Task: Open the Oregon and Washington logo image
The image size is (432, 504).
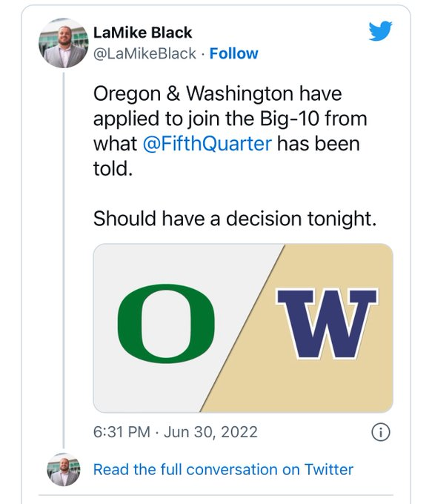Action: tap(243, 328)
